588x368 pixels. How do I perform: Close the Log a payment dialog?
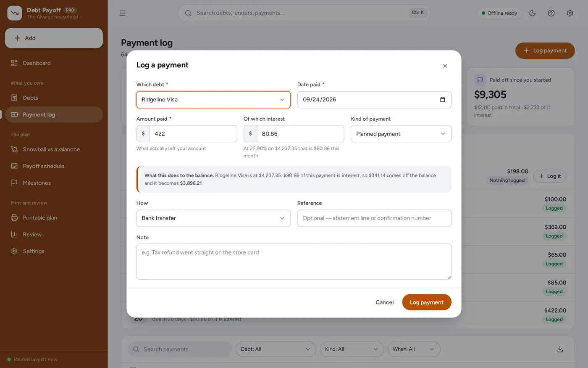(445, 66)
